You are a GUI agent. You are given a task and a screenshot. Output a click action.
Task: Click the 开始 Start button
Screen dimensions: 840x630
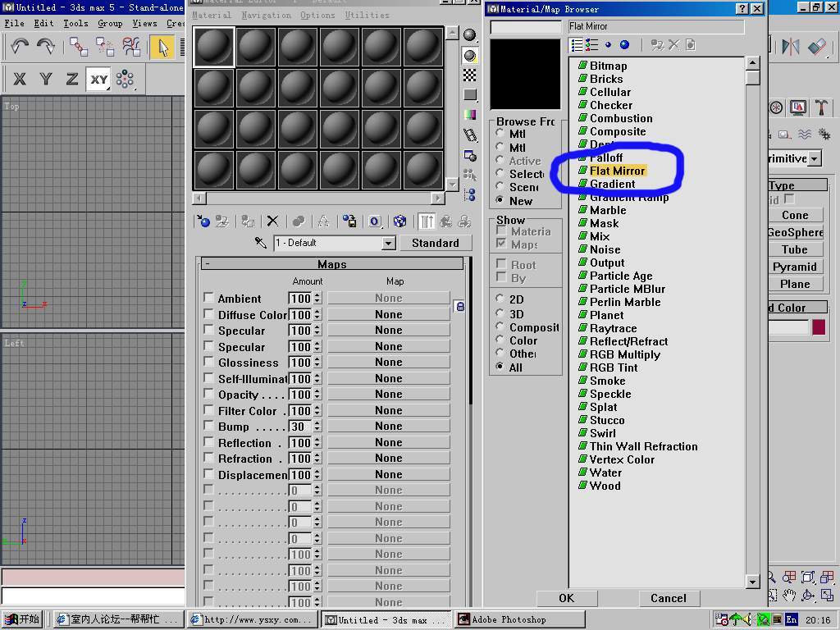(x=22, y=619)
